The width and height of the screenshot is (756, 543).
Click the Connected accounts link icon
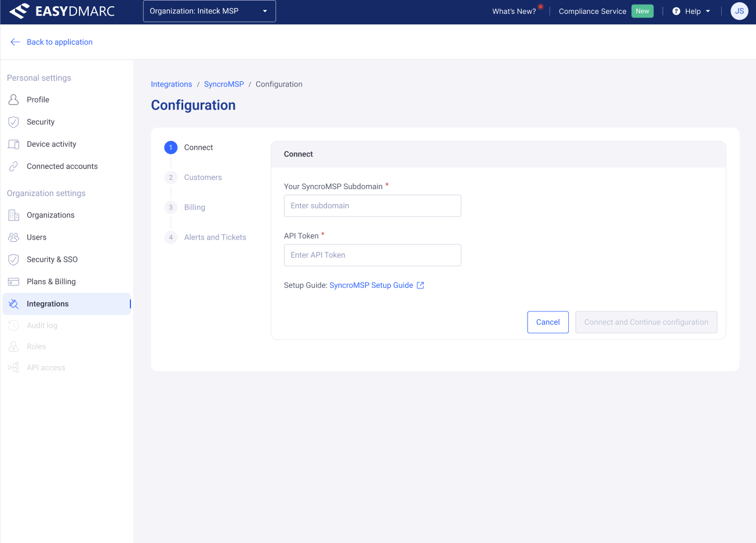(14, 166)
